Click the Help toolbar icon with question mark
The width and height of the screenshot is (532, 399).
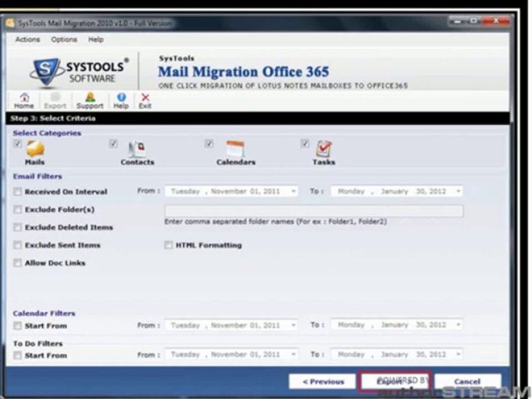121,101
